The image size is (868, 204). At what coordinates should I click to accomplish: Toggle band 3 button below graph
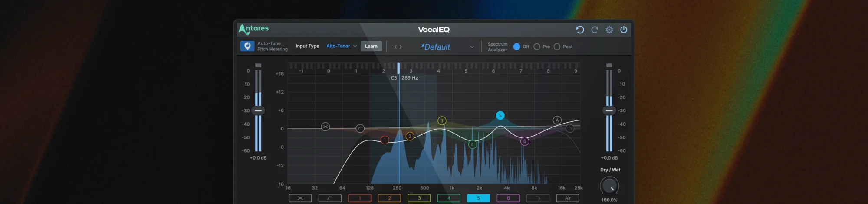click(419, 198)
